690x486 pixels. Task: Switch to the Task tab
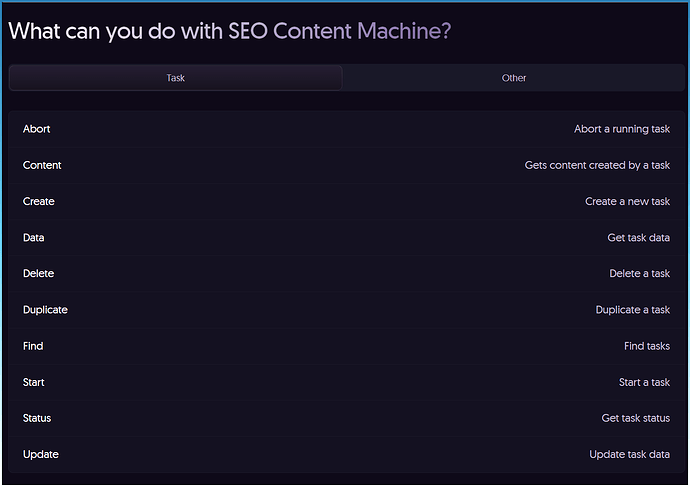(175, 78)
